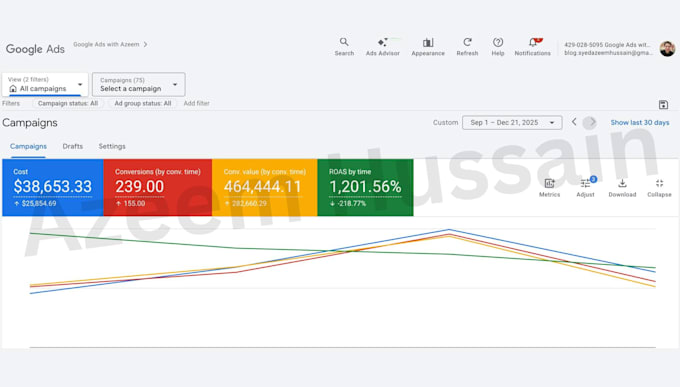Viewport: 680px width, 387px height.
Task: Click the Campaigns page heading
Action: (30, 123)
